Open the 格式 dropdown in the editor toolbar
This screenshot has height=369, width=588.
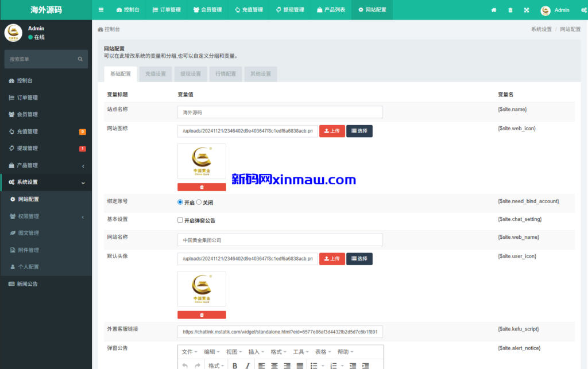tap(217, 364)
